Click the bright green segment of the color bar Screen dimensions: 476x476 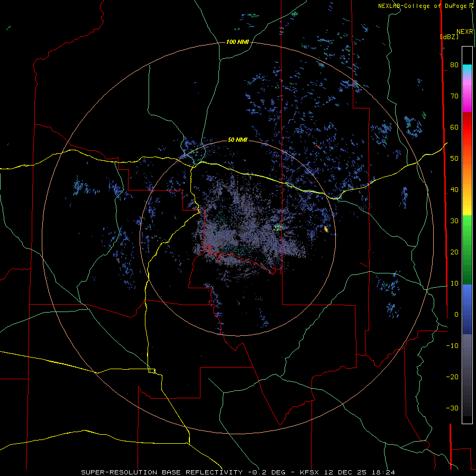tap(467, 226)
